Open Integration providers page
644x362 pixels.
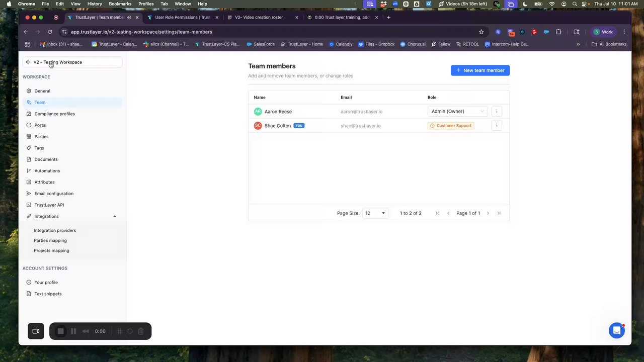click(55, 230)
